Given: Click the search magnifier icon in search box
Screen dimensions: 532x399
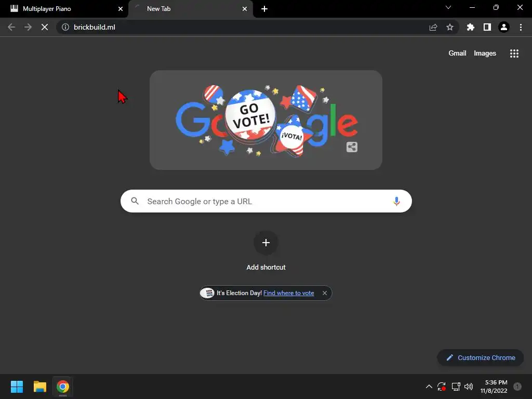Looking at the screenshot, I should click(135, 201).
